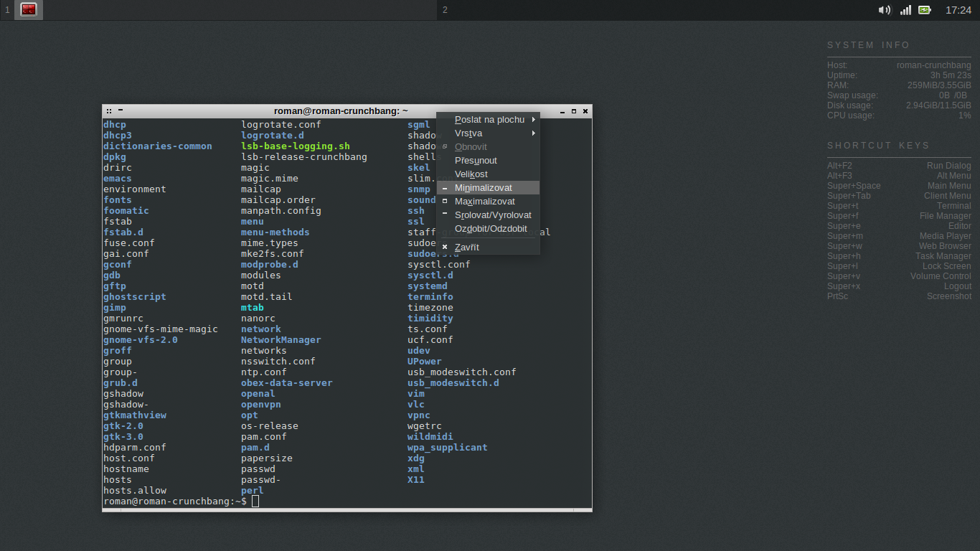Image resolution: width=980 pixels, height=551 pixels.
Task: Choose Přesunout in the window menu
Action: pyautogui.click(x=476, y=161)
